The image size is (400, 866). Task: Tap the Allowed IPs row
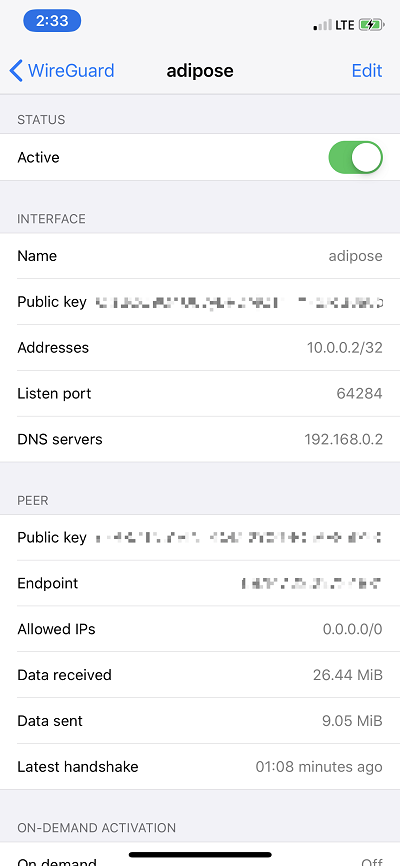[x=200, y=629]
